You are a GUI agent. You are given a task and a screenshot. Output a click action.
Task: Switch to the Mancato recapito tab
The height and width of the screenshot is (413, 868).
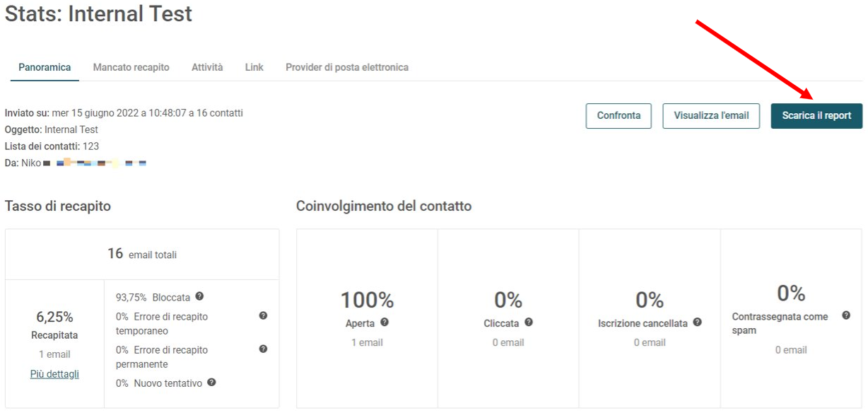click(x=131, y=67)
